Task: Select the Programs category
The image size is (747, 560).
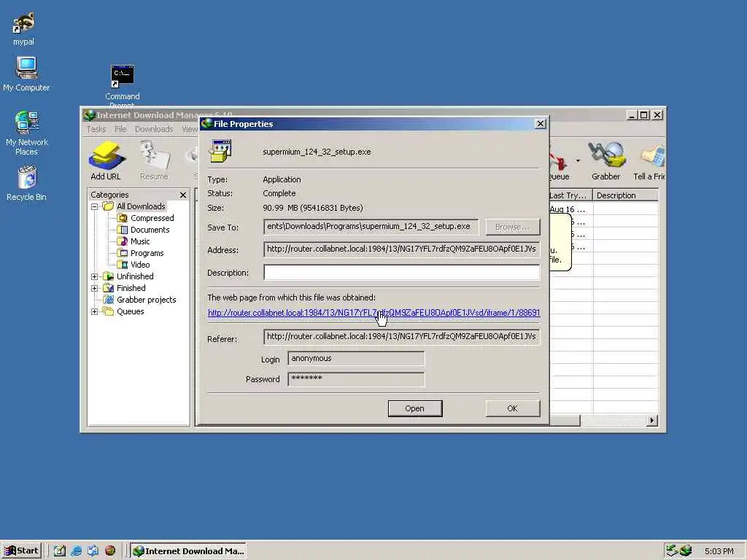Action: (x=141, y=253)
